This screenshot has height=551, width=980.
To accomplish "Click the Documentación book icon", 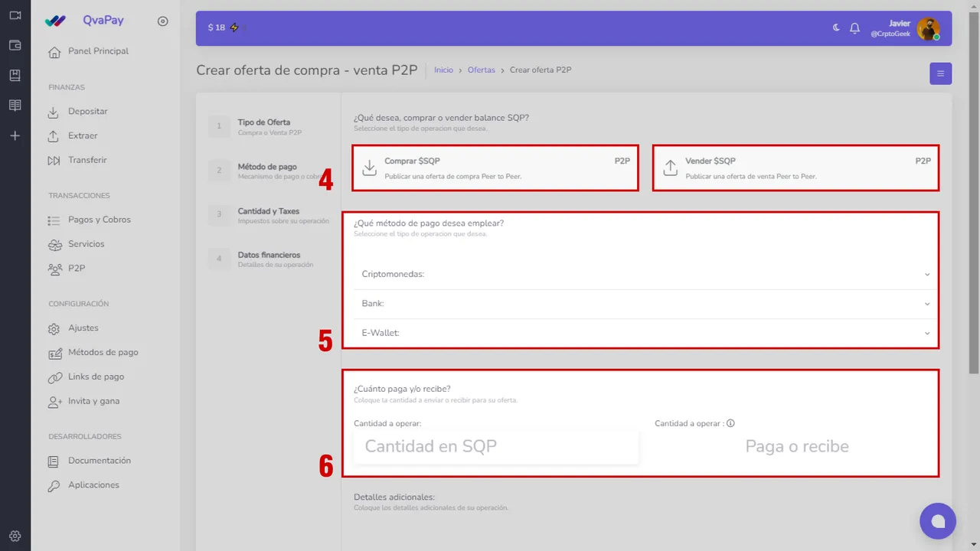I will tap(54, 461).
